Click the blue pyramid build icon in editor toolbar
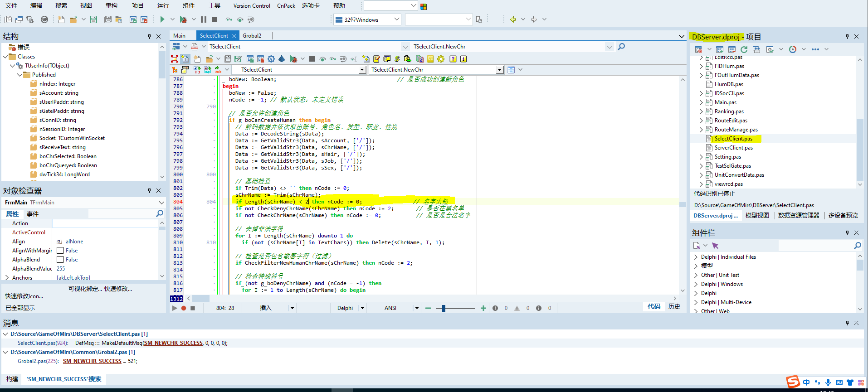The width and height of the screenshot is (868, 392). tap(282, 59)
